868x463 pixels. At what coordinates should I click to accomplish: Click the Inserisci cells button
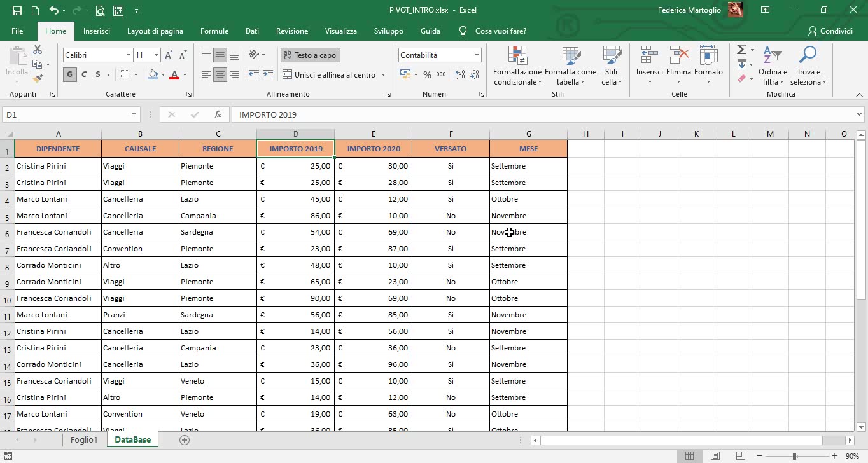[649, 65]
